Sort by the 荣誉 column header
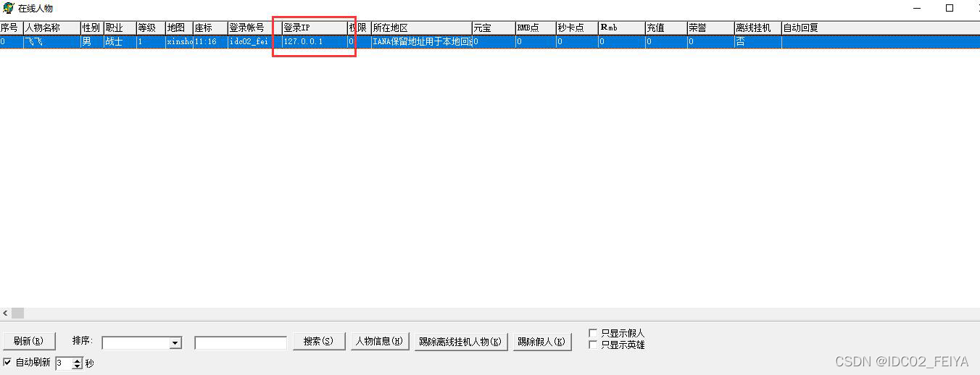This screenshot has height=375, width=980. (710, 28)
